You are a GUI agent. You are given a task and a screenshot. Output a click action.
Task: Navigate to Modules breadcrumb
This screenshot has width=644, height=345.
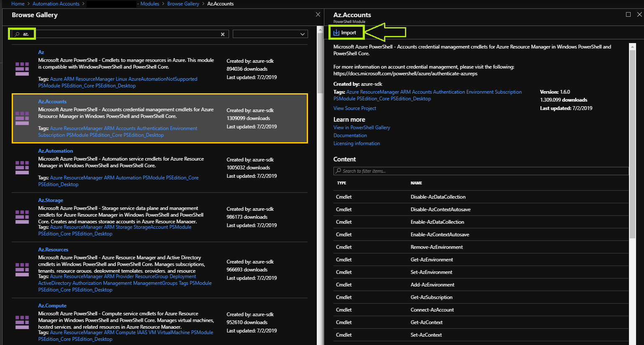tap(150, 4)
